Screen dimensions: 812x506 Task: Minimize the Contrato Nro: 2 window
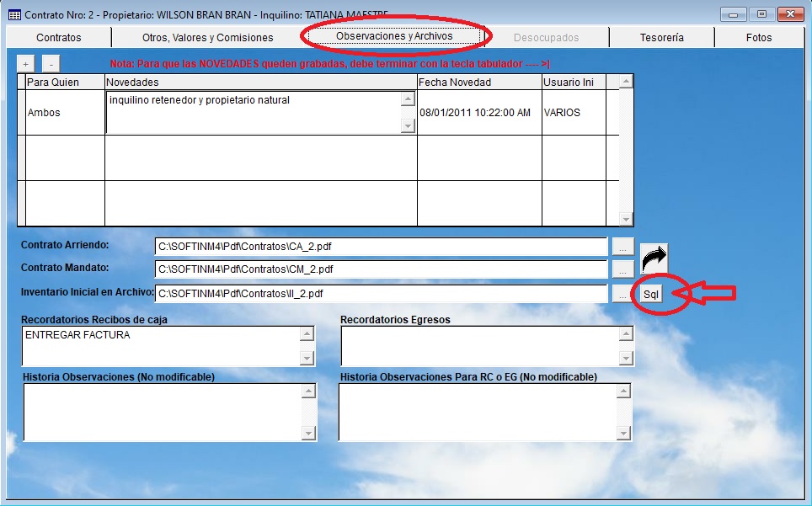(734, 14)
